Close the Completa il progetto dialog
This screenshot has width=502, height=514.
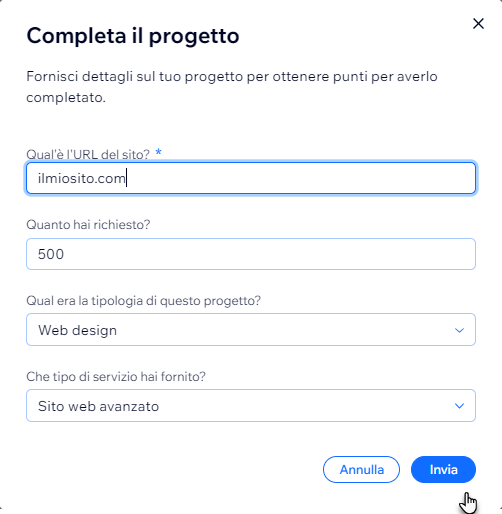tap(478, 24)
